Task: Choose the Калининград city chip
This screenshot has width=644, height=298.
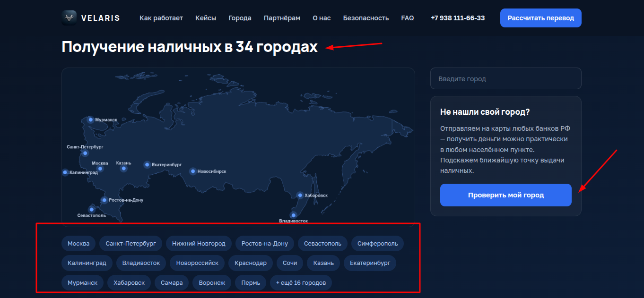Action: click(87, 263)
